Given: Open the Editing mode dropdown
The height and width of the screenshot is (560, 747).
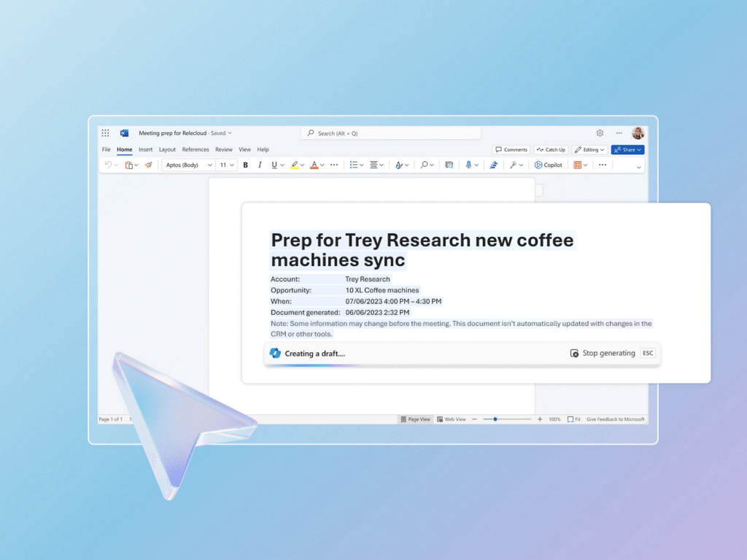Looking at the screenshot, I should [x=589, y=149].
